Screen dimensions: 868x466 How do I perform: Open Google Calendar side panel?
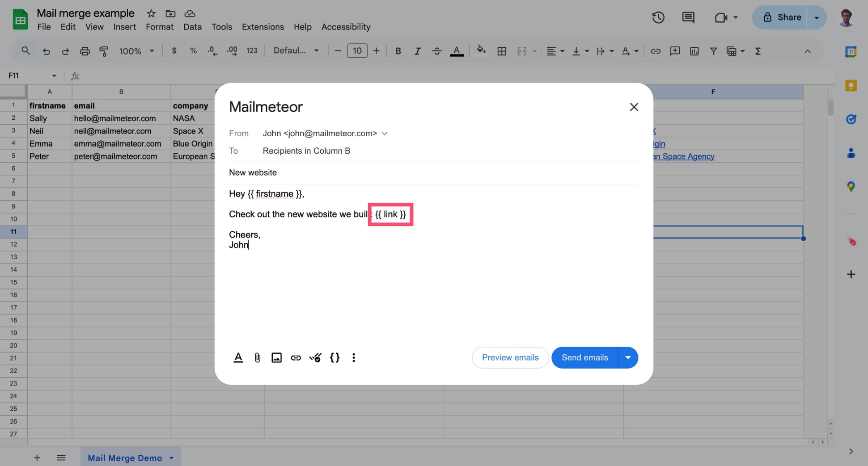click(851, 52)
